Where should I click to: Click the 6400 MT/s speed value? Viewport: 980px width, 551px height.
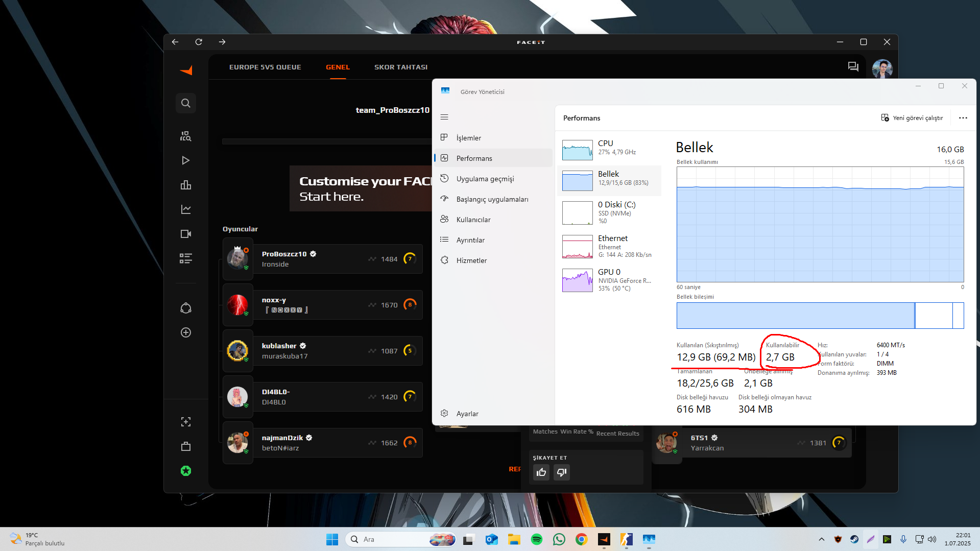coord(891,345)
